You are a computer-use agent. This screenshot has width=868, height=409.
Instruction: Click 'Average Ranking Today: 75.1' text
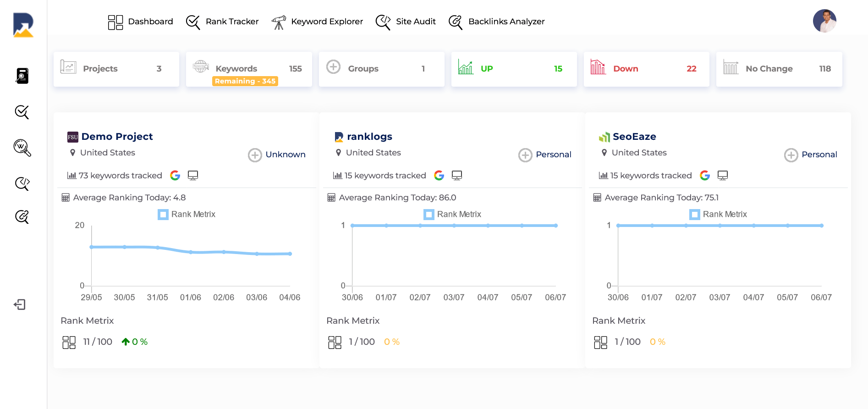tap(661, 198)
